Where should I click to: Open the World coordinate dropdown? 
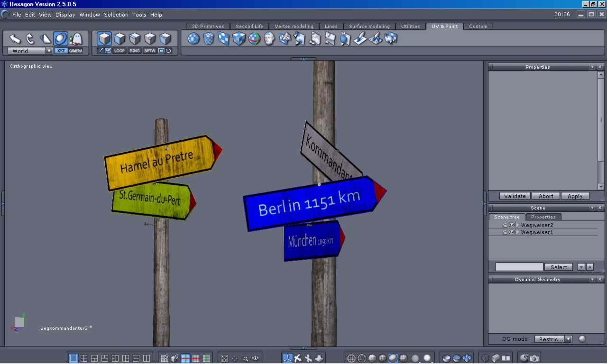30,51
